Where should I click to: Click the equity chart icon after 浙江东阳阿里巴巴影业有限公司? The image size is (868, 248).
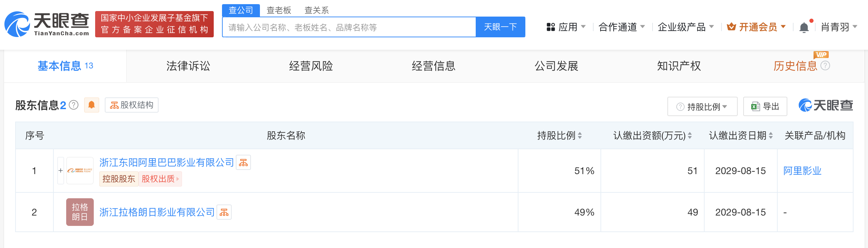[x=244, y=162]
